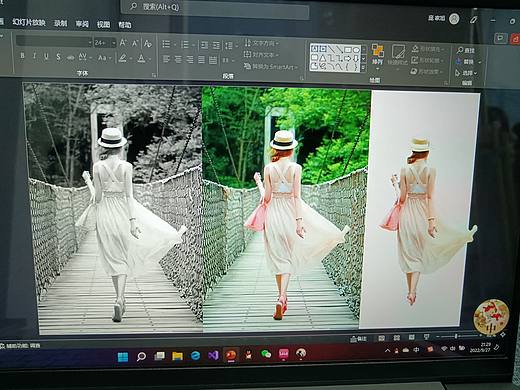Open the Shape Fill (形状填充) options
Screen dimensions: 520x390
tap(429, 49)
